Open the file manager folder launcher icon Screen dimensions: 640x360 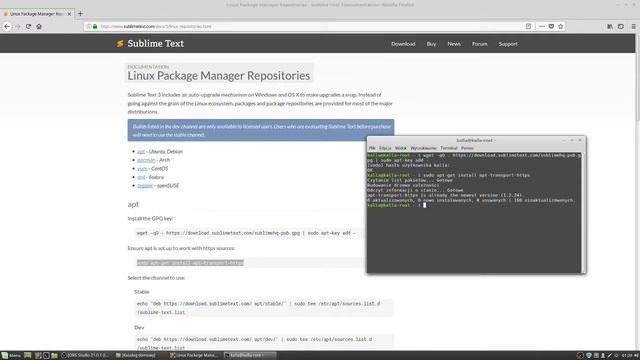(54, 356)
